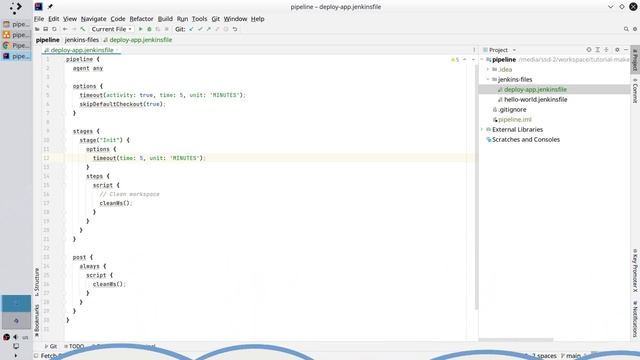Open the Current File run configuration dropdown
640x360 pixels.
[111, 29]
